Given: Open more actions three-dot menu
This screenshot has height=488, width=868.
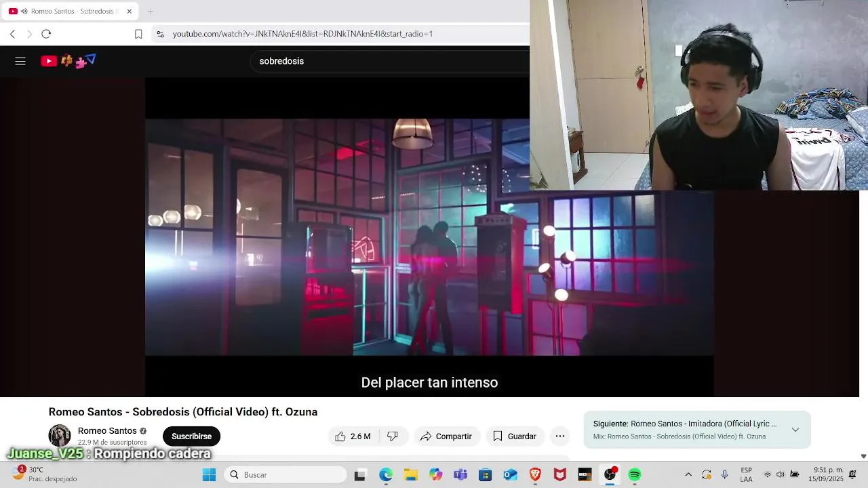Looking at the screenshot, I should tap(560, 436).
